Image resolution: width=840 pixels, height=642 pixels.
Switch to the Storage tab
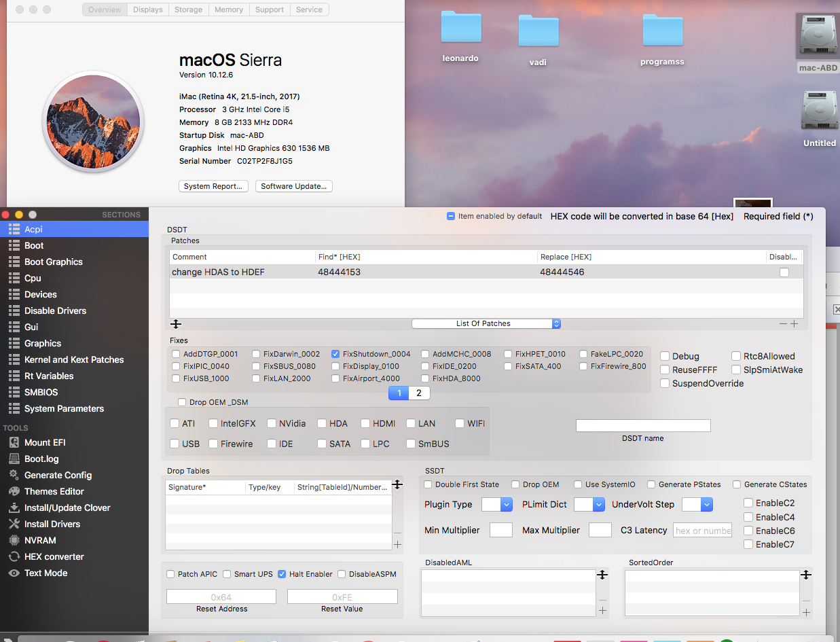(x=188, y=10)
